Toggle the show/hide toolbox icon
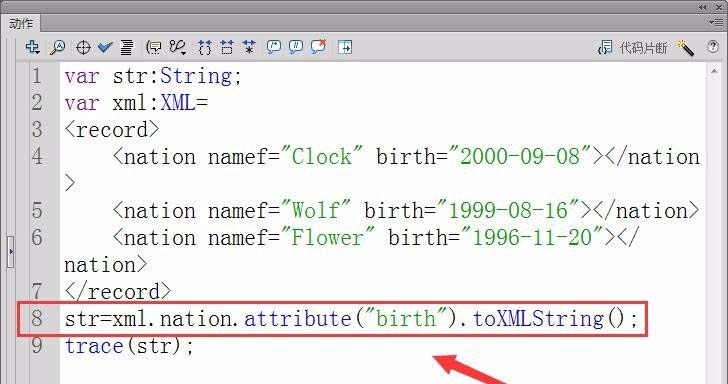Viewport: 728px width, 384px height. pyautogui.click(x=345, y=47)
